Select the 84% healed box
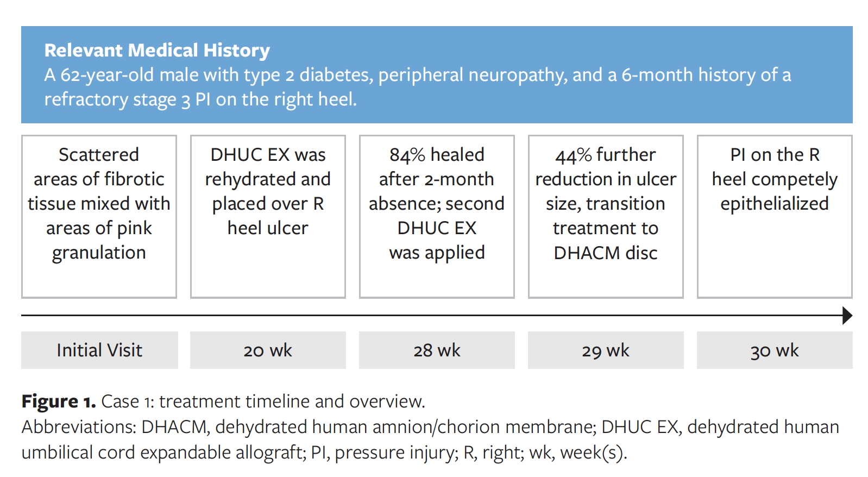The height and width of the screenshot is (477, 868). tap(437, 216)
